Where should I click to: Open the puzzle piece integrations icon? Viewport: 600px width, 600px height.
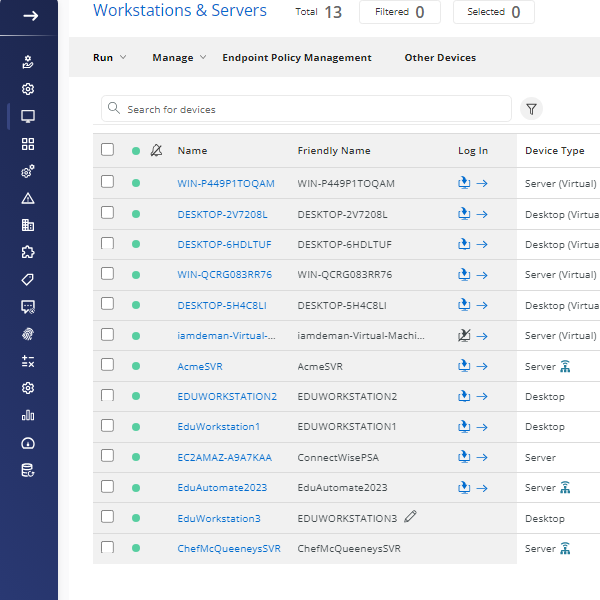(x=28, y=253)
